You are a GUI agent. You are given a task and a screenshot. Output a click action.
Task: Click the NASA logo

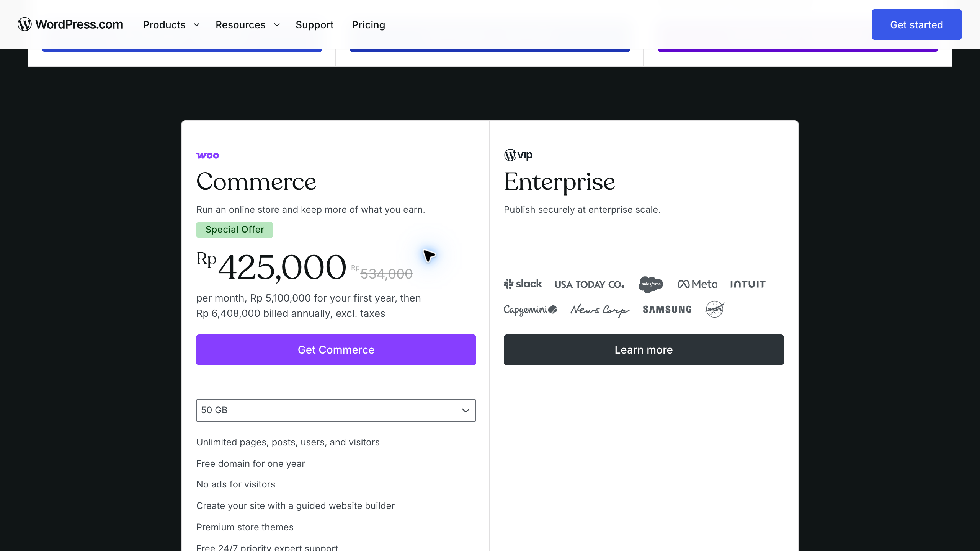pyautogui.click(x=715, y=309)
